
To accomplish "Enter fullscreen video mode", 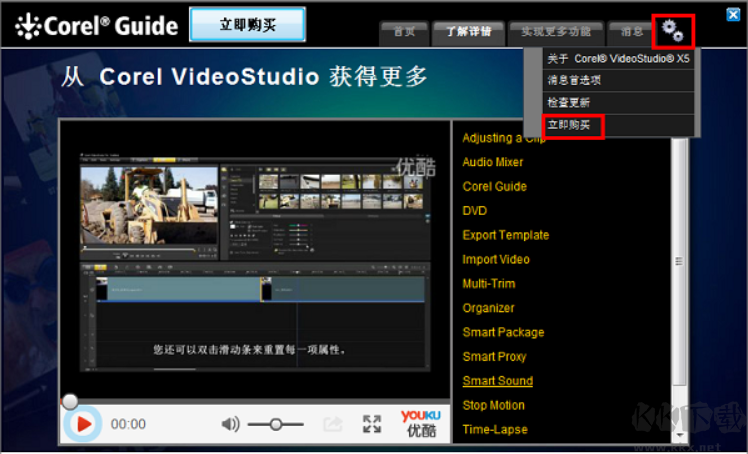I will 372,424.
